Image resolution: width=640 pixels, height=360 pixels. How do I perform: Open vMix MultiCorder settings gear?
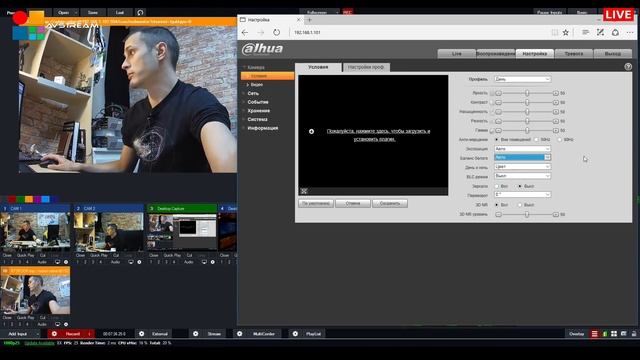pyautogui.click(x=240, y=334)
